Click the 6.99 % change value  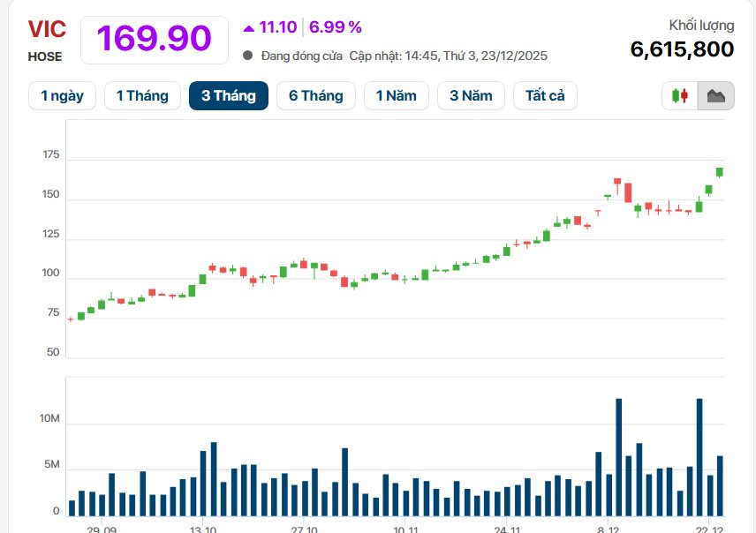point(335,26)
